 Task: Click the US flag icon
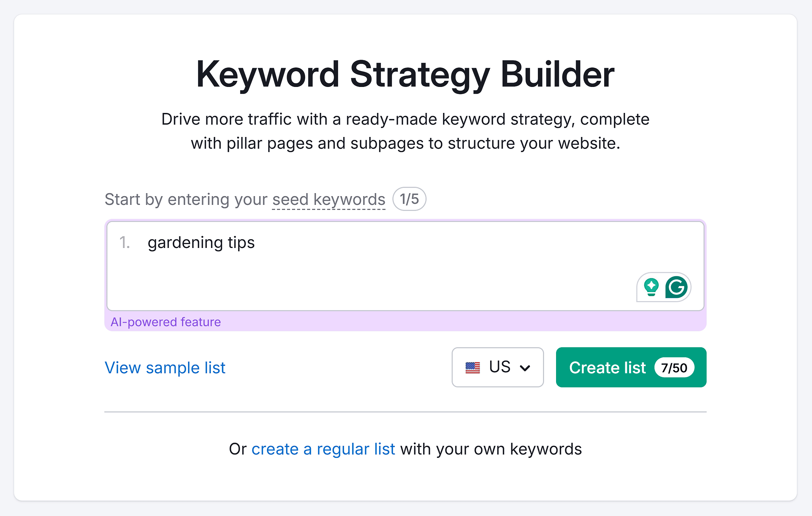(x=473, y=367)
